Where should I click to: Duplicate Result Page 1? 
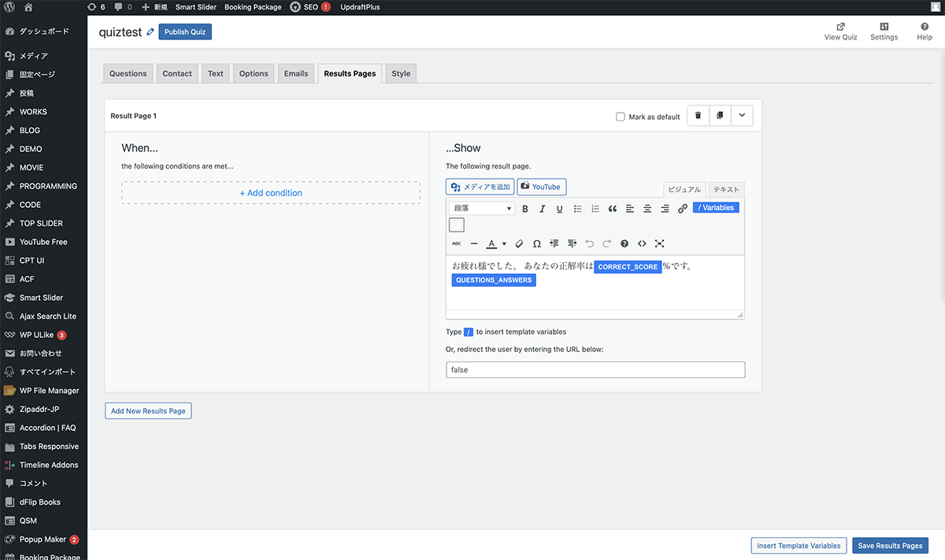(720, 116)
